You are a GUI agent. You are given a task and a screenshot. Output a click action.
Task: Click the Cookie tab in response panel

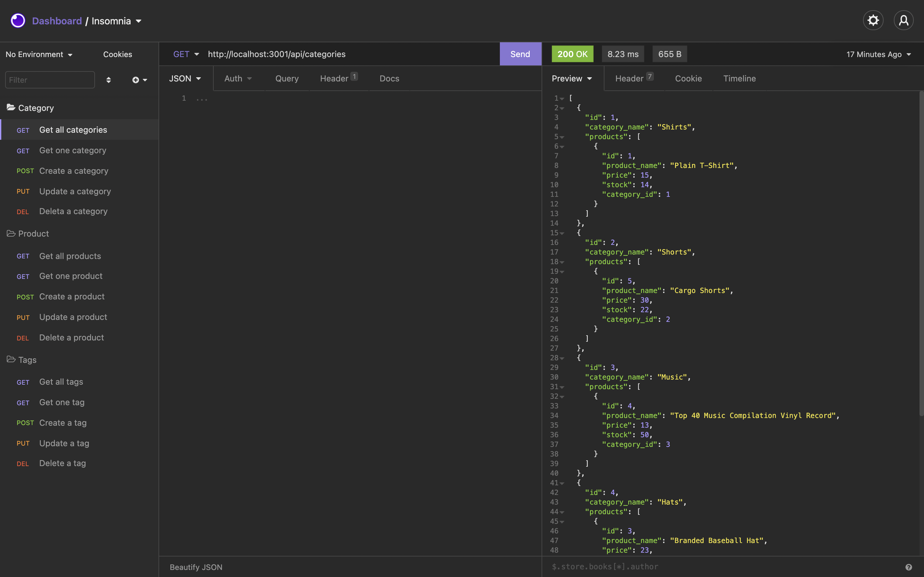[688, 79]
